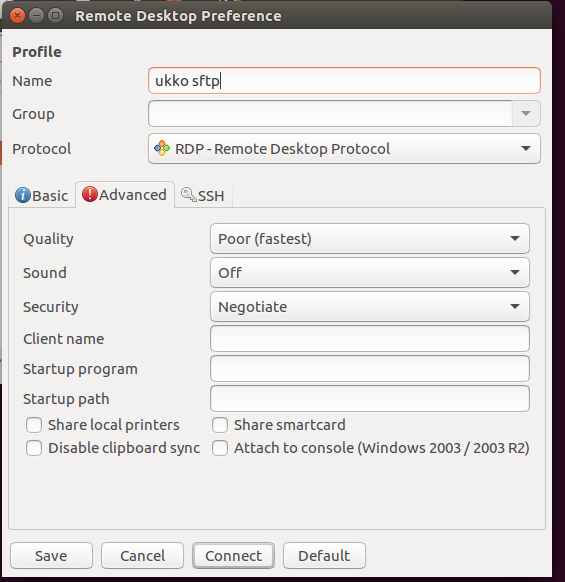Expand the Sound dropdown set to Off
This screenshot has height=582, width=565.
370,273
